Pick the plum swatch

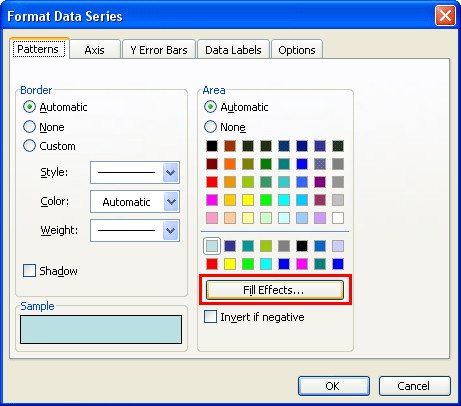point(320,200)
